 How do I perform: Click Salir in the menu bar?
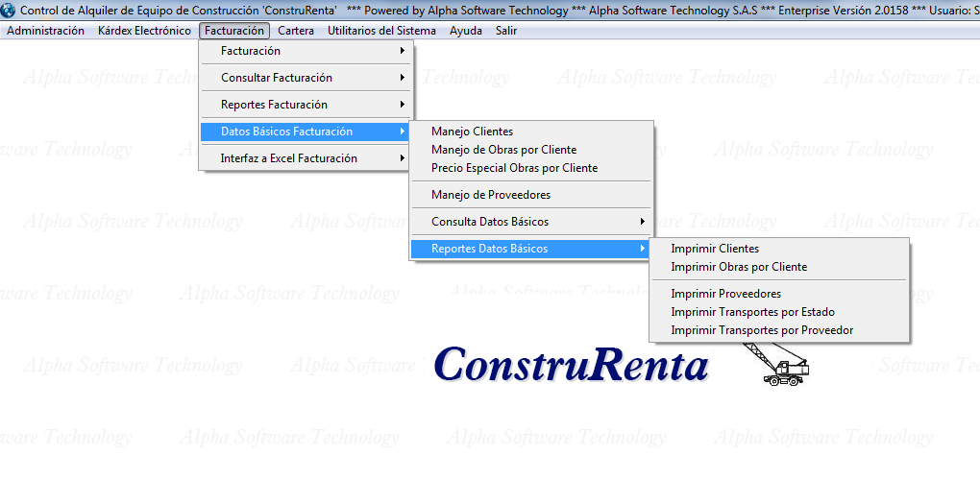pos(506,31)
